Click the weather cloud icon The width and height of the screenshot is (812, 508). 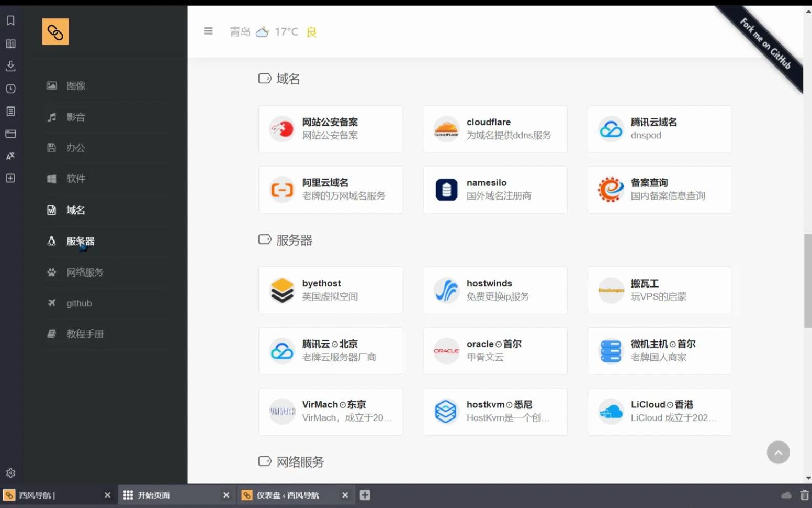(262, 32)
